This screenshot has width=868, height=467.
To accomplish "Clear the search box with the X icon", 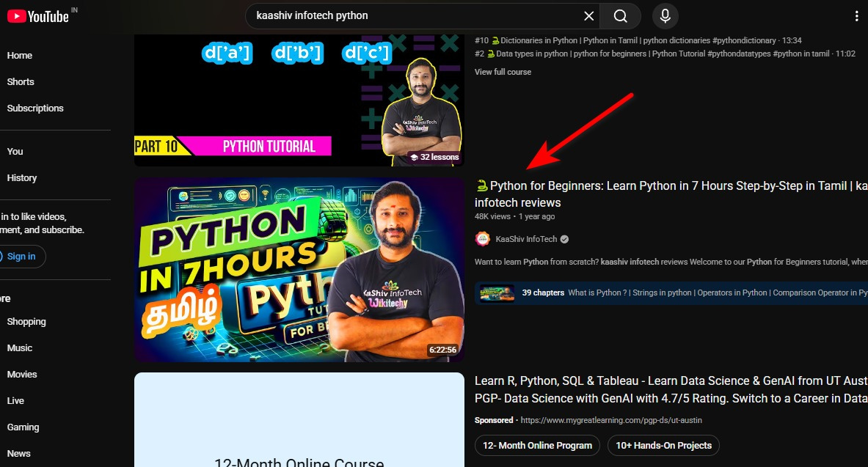I will click(589, 16).
